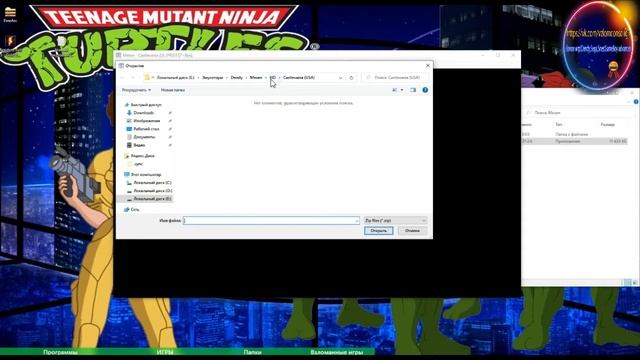Click the blue help icon in Open dialog
Screen dimensions: 640x360
[x=425, y=90]
